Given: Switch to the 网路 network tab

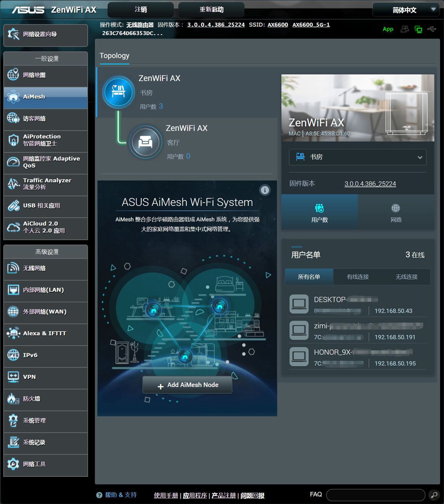Looking at the screenshot, I should pyautogui.click(x=396, y=212).
